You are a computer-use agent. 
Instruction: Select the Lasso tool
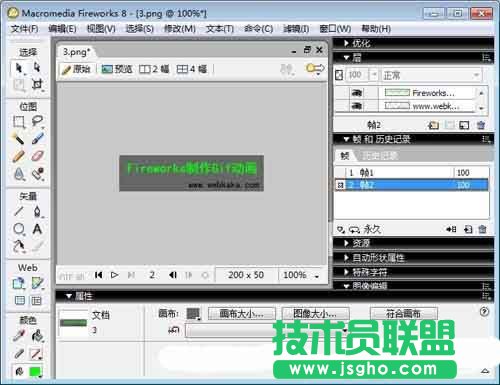tap(37, 121)
